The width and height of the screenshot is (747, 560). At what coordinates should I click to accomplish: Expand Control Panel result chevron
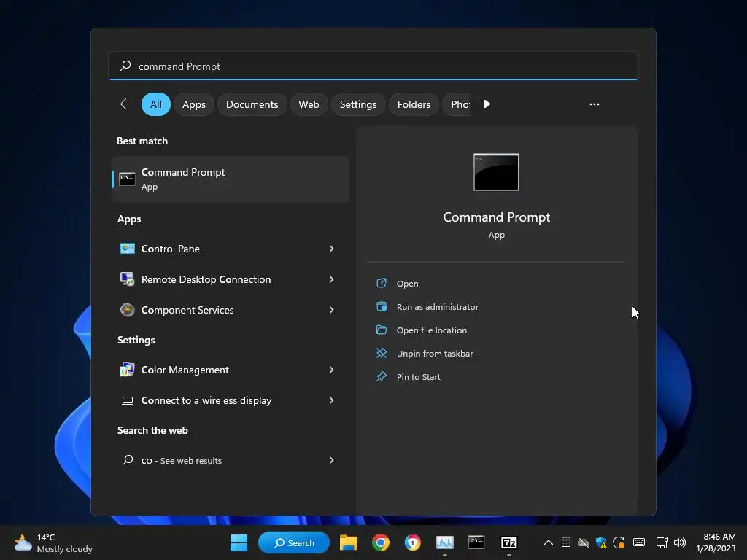coord(332,249)
